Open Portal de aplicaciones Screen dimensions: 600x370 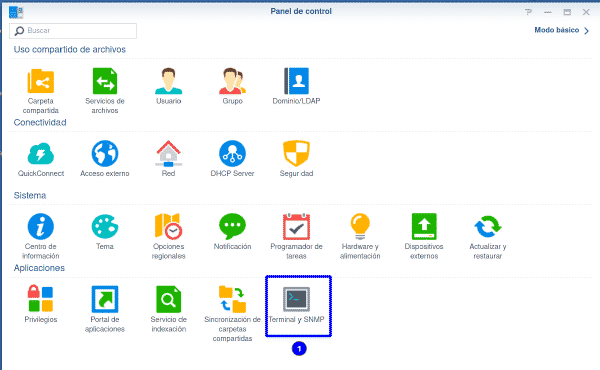[x=104, y=309]
